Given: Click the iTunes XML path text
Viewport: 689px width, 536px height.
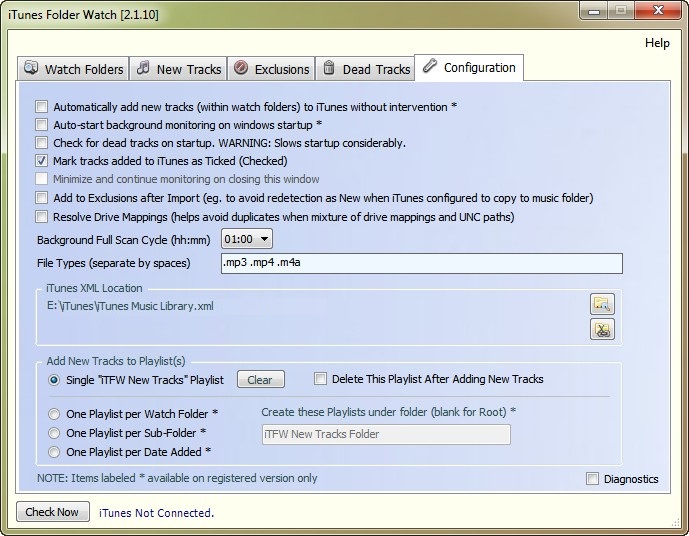Looking at the screenshot, I should pyautogui.click(x=130, y=306).
